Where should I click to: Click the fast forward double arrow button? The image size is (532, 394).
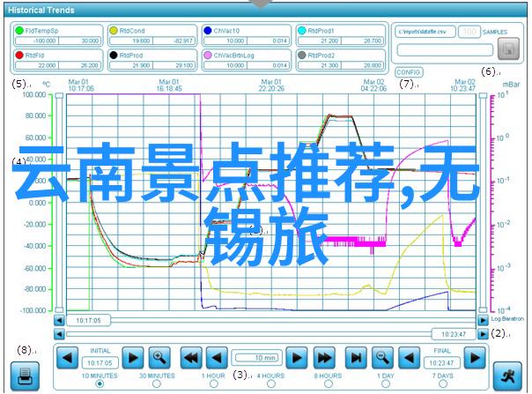pos(324,358)
